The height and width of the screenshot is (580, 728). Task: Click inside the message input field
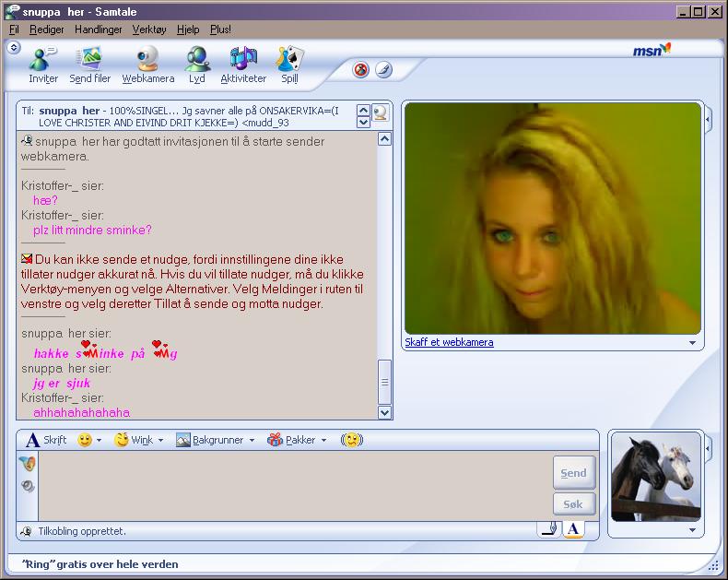tap(295, 486)
